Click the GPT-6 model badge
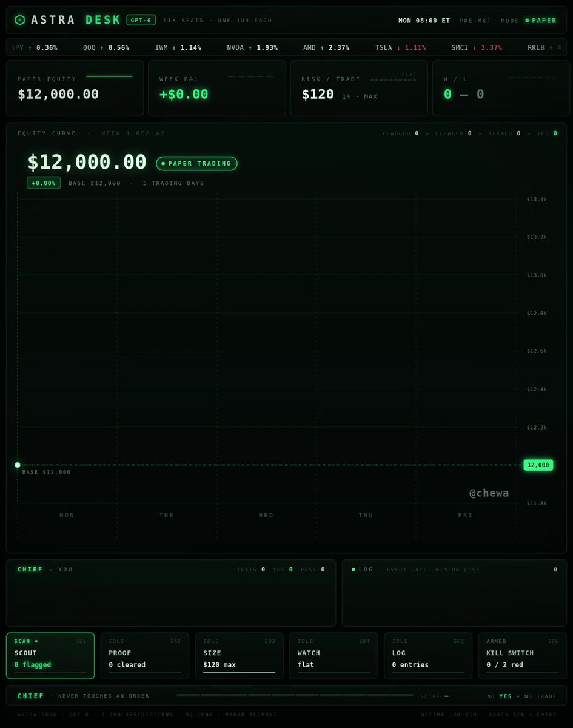Image resolution: width=573 pixels, height=728 pixels. click(x=141, y=20)
